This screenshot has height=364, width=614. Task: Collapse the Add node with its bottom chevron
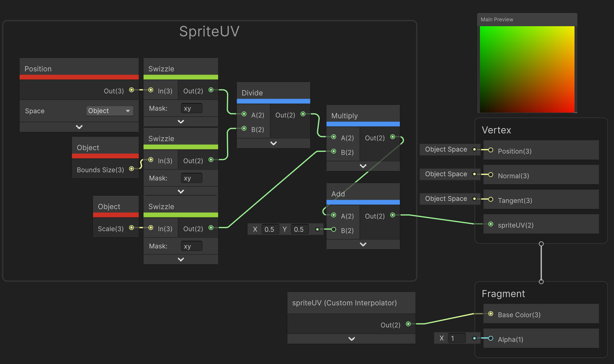tap(363, 244)
